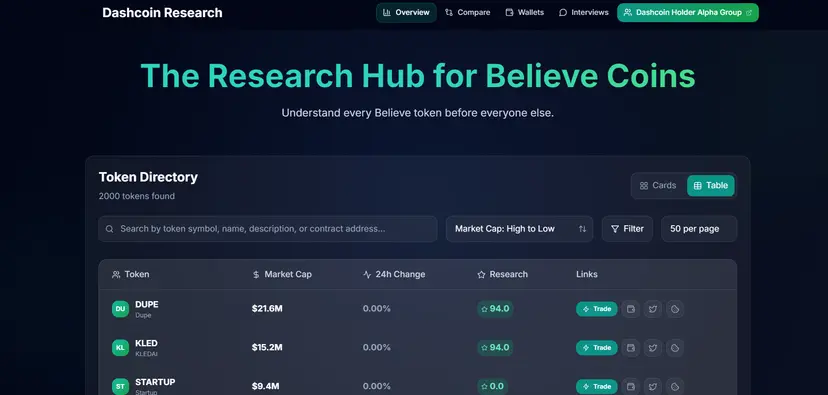
Task: Sort by the Token column header
Action: [x=131, y=275]
